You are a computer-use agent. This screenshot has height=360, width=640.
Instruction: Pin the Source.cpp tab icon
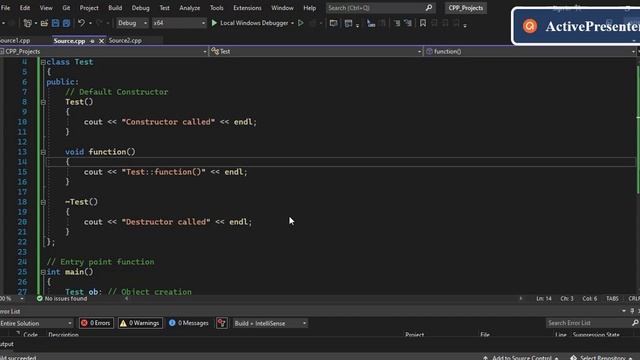point(92,41)
